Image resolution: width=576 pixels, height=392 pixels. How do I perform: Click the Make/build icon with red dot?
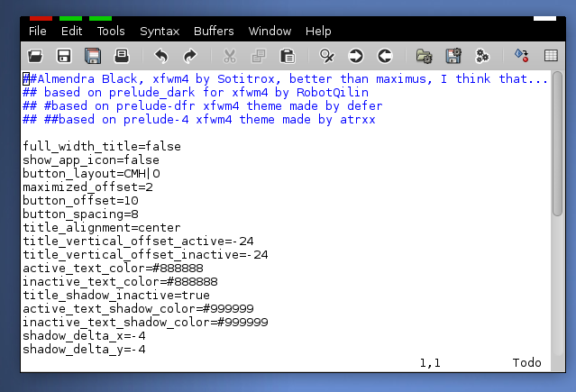(x=522, y=56)
